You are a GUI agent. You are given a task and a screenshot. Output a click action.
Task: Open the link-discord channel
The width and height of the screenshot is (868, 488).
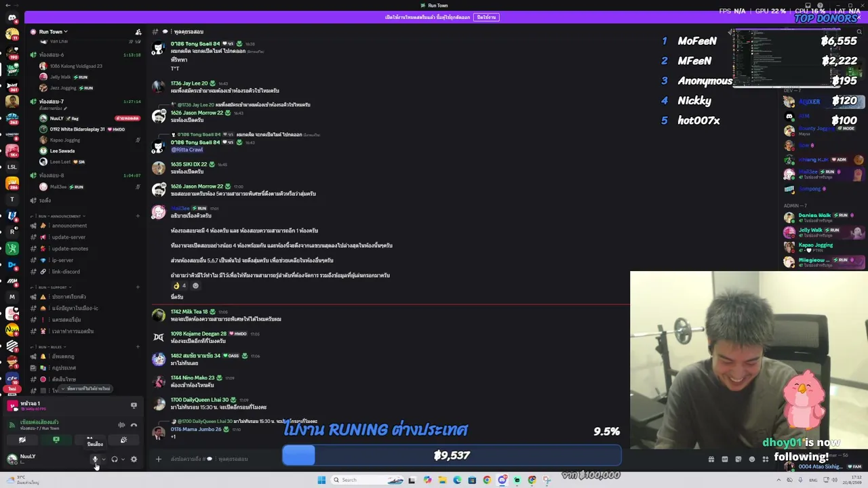point(66,272)
